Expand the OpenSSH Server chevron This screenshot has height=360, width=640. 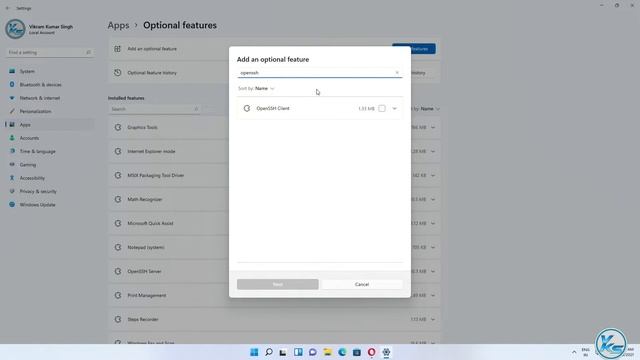(x=433, y=271)
